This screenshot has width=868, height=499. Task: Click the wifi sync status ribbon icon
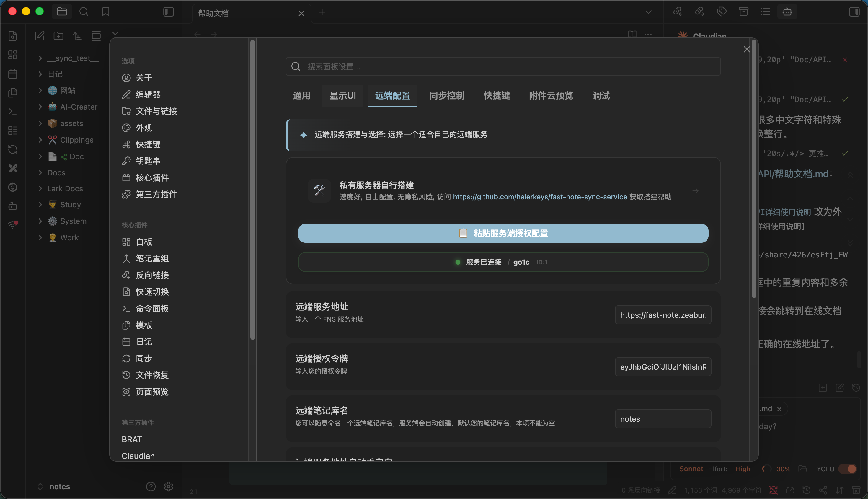13,224
